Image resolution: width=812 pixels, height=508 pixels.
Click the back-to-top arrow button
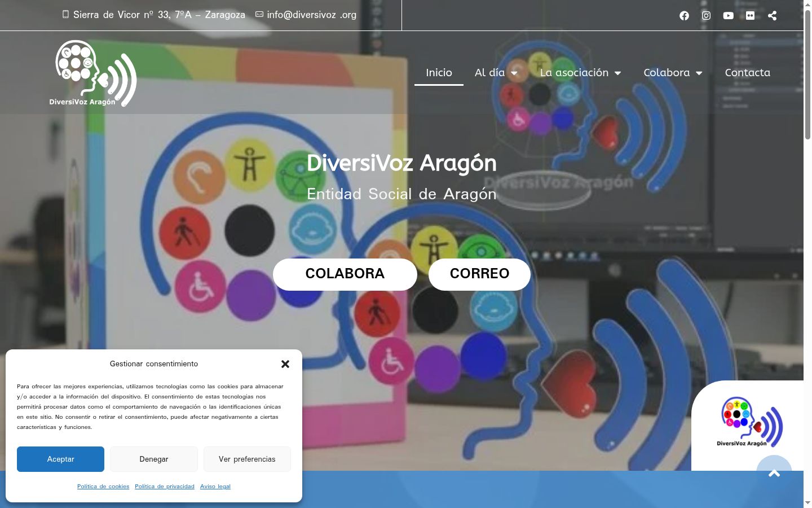(x=774, y=472)
